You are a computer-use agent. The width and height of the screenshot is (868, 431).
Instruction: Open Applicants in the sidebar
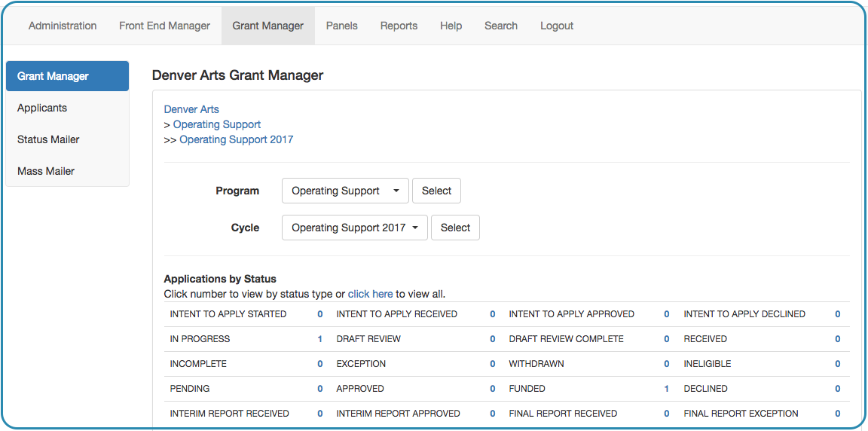point(68,108)
